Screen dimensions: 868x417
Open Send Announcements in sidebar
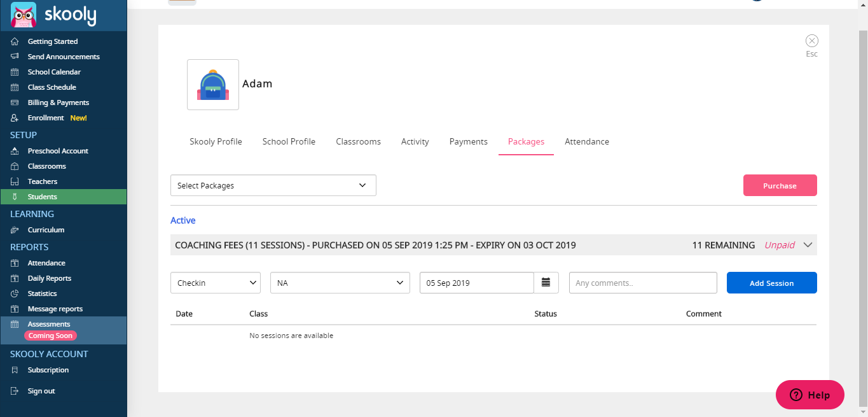click(x=64, y=57)
